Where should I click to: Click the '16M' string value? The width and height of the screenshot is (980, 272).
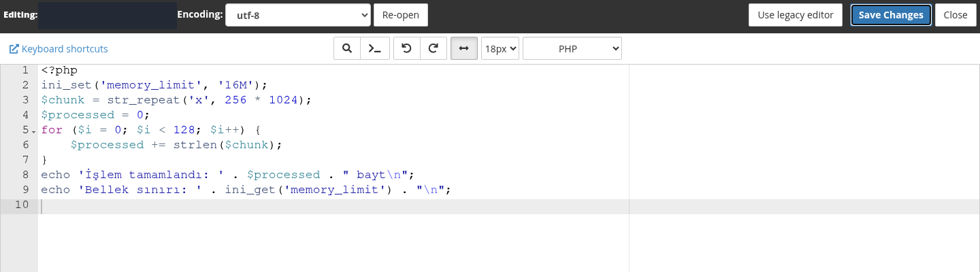click(236, 85)
